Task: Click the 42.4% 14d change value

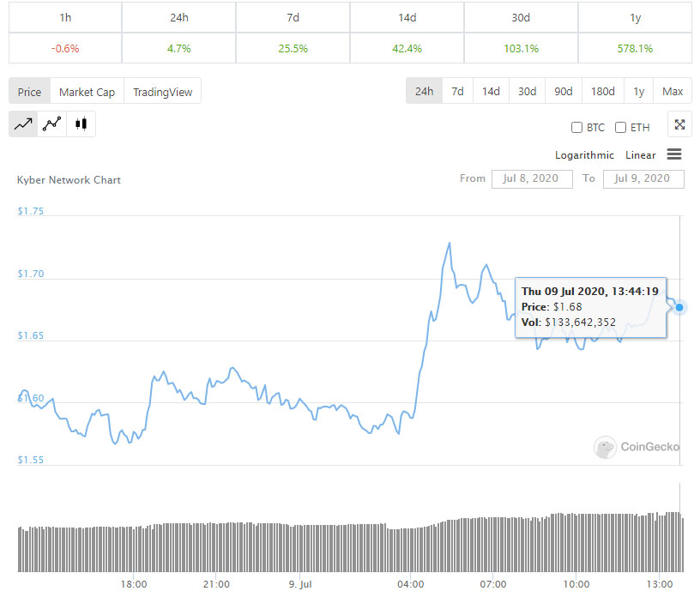Action: [x=407, y=48]
